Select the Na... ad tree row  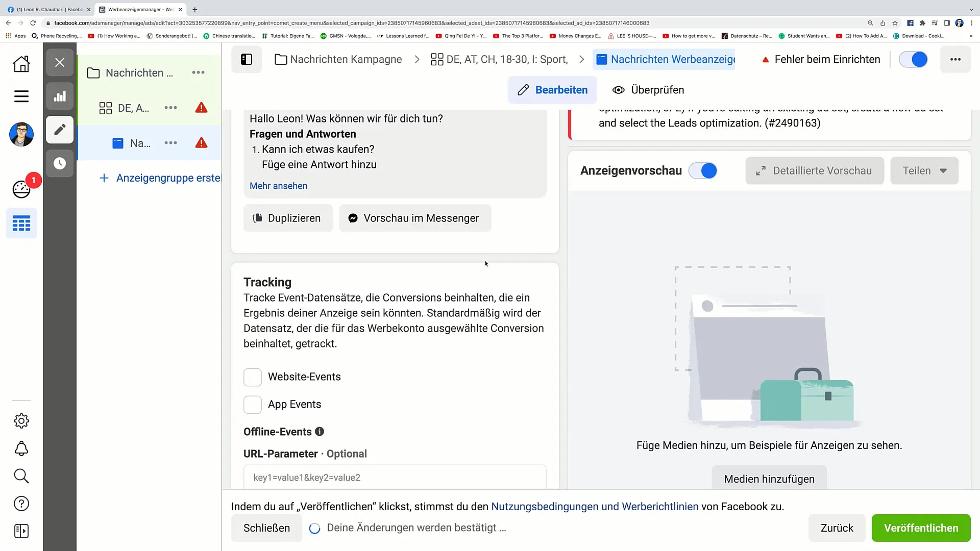(x=149, y=143)
